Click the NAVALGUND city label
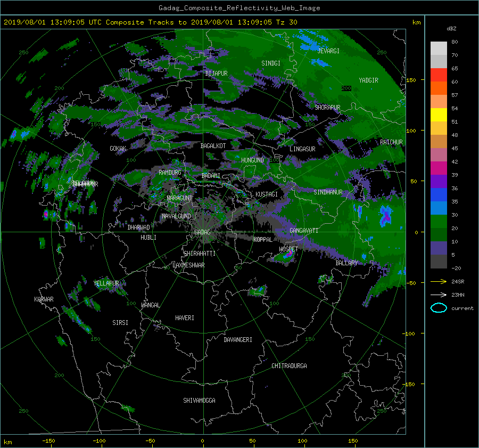This screenshot has height=448, width=479. pos(176,216)
